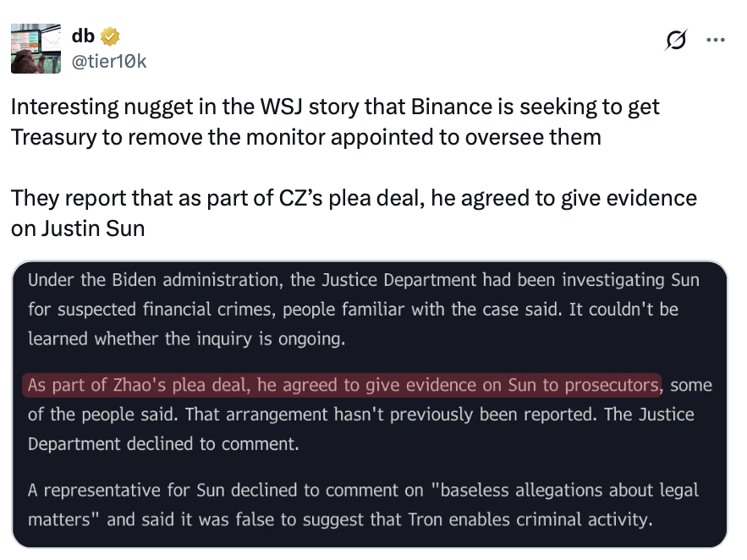The height and width of the screenshot is (560, 747).
Task: Open the Grok explain-post icon
Action: (x=676, y=40)
